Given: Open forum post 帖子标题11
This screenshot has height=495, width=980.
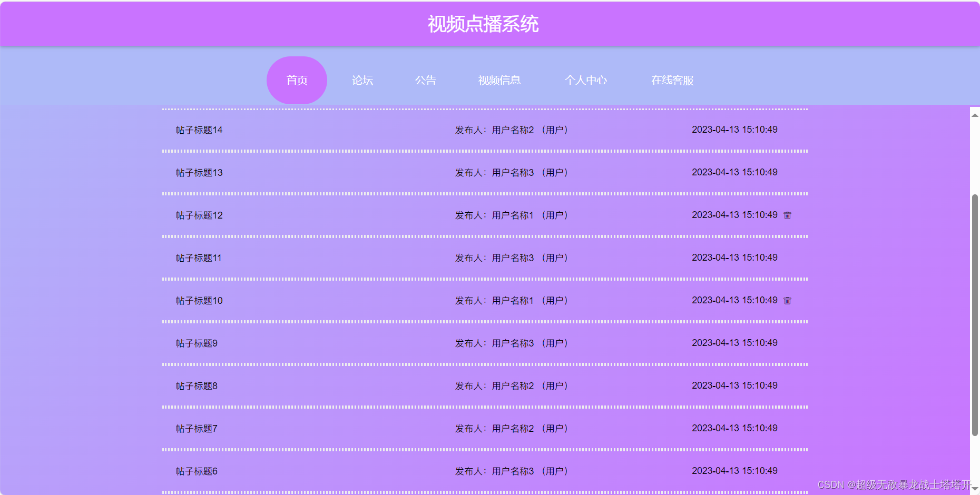Looking at the screenshot, I should [199, 258].
